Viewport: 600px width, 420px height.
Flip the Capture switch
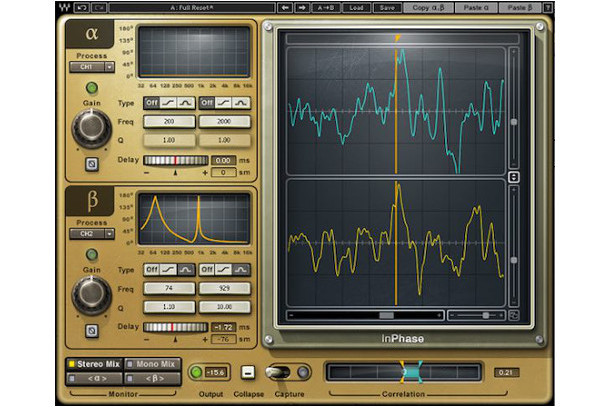[x=278, y=372]
